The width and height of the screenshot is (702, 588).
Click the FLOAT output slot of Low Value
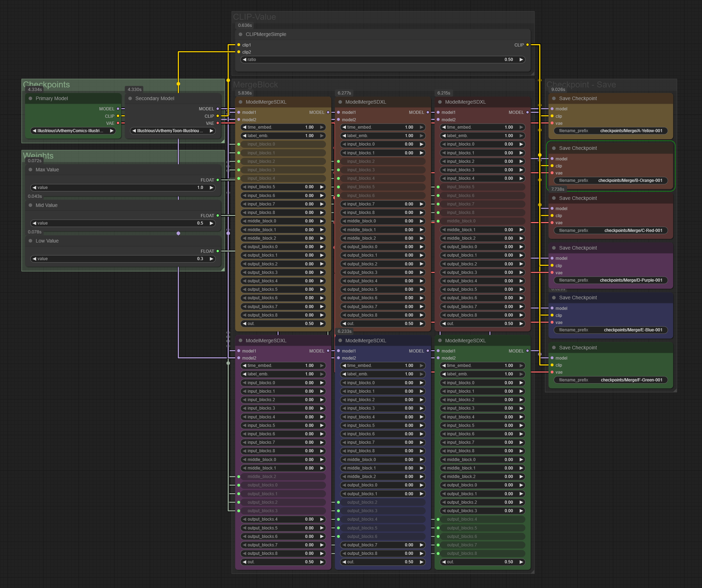click(x=218, y=251)
